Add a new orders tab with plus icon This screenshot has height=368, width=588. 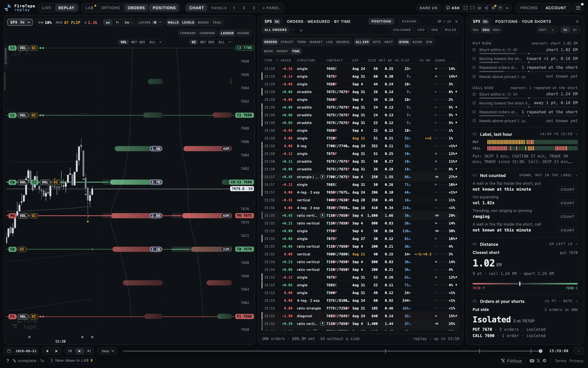(x=301, y=30)
